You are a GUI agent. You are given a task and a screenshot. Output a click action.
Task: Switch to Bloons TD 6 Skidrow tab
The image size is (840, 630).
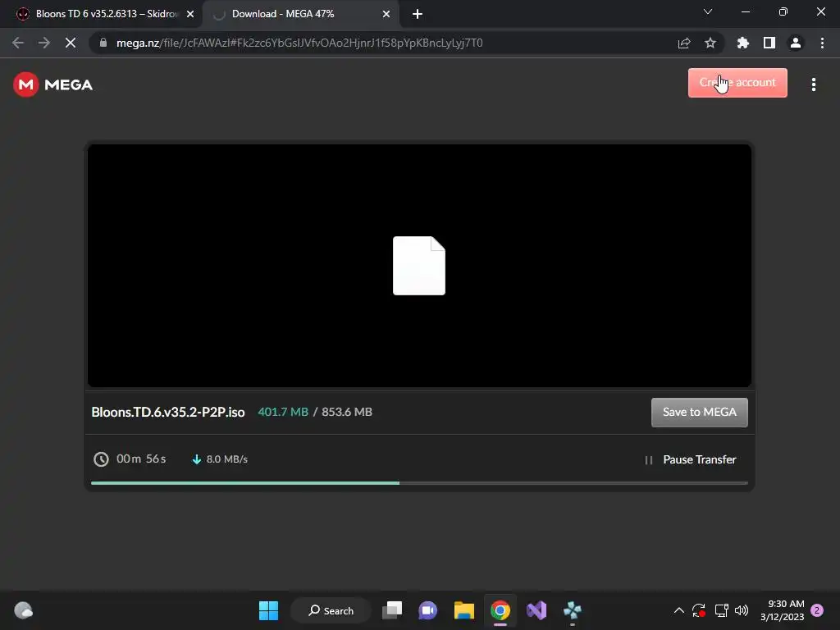pos(100,14)
